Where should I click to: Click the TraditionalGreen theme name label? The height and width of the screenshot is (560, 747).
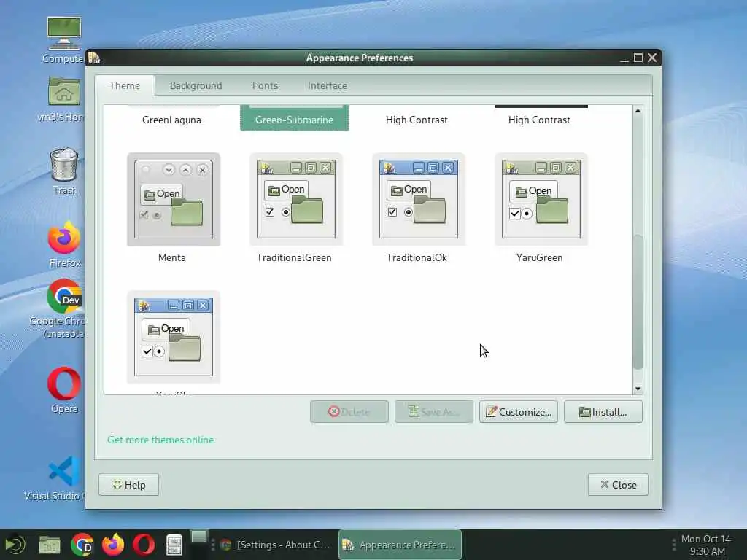click(294, 257)
